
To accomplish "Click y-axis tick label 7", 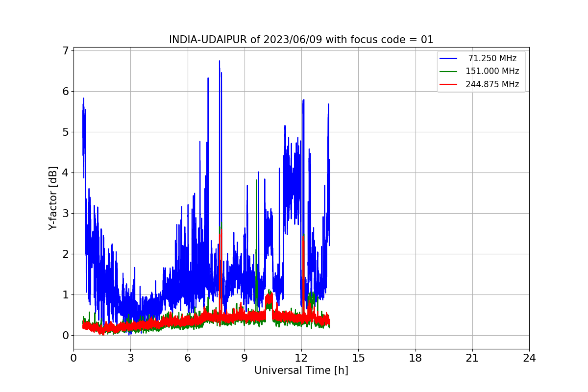I will click(65, 51).
